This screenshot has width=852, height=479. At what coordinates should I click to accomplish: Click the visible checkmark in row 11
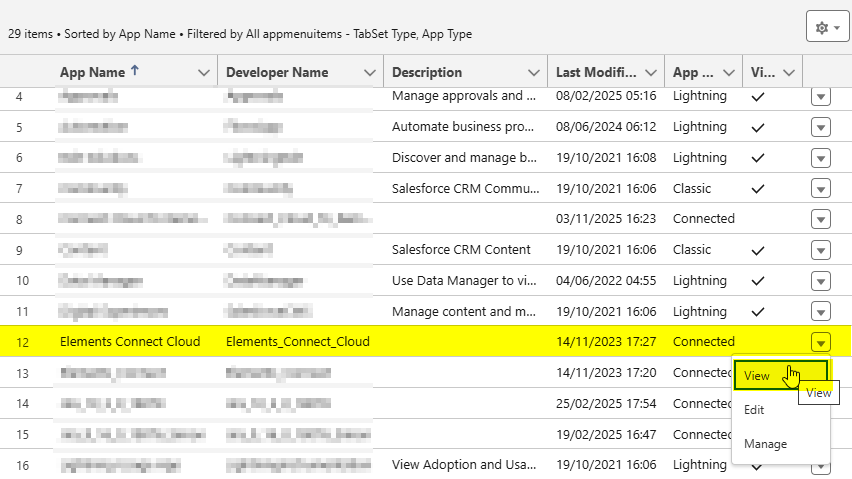(x=758, y=312)
